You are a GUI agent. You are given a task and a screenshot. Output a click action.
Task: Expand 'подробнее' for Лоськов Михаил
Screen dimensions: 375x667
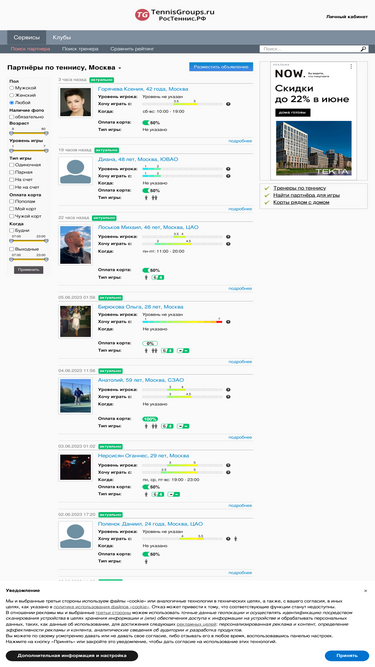[x=240, y=288]
